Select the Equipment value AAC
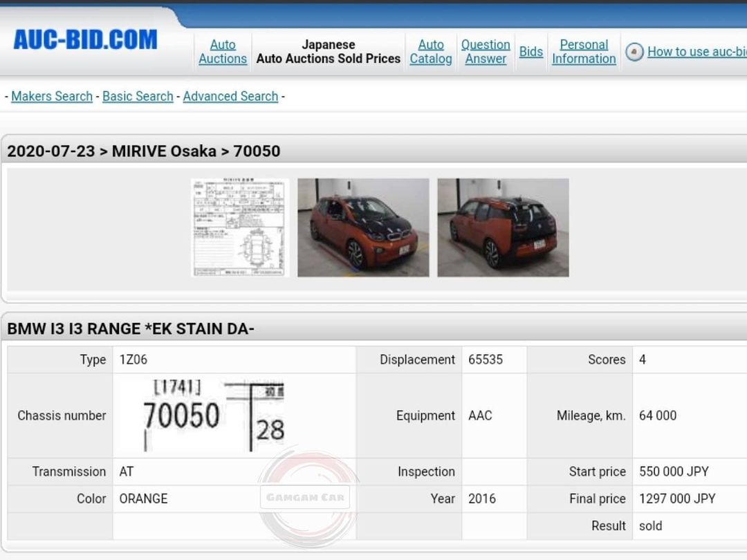The height and width of the screenshot is (560, 747). tap(480, 416)
